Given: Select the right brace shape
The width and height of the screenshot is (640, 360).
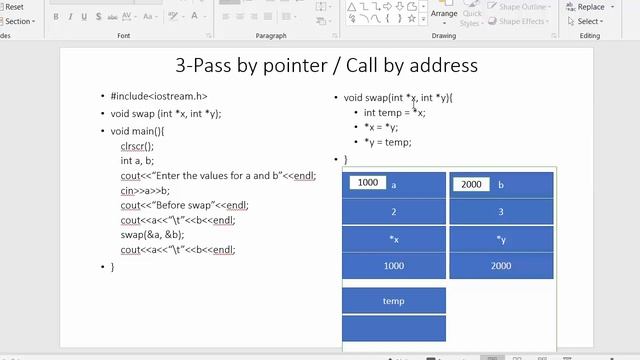Looking at the screenshot, I should [400, 19].
